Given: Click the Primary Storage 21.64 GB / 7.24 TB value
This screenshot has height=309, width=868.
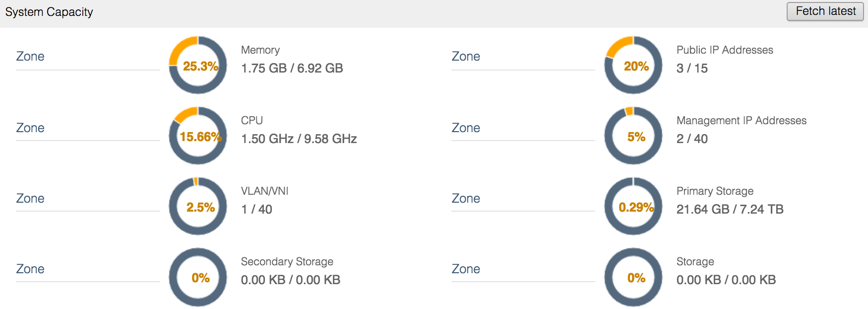Looking at the screenshot, I should (730, 209).
